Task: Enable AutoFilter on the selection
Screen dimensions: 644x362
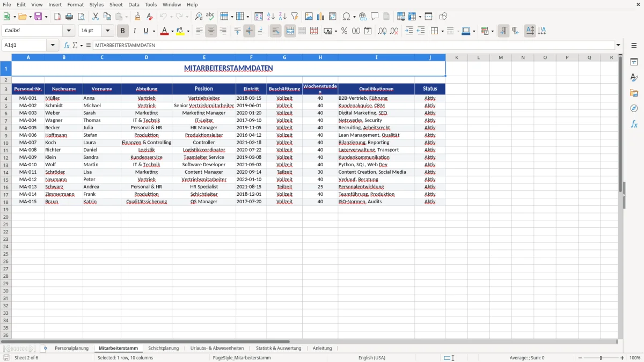Action: (x=294, y=16)
